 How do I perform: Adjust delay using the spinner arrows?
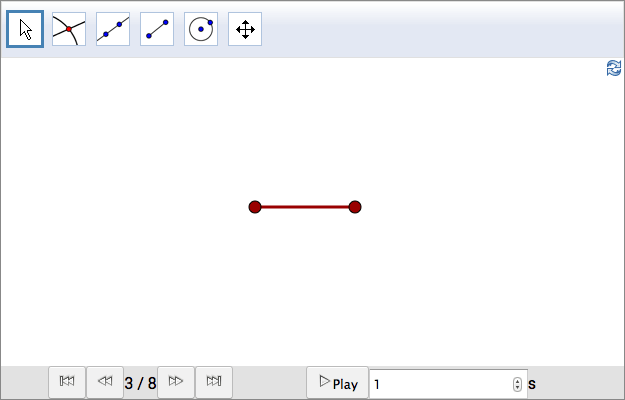[x=517, y=384]
